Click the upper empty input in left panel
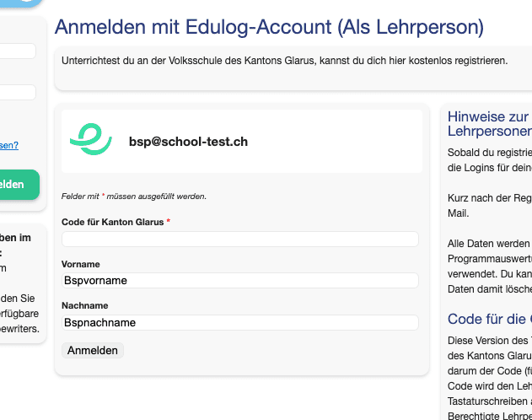 (18, 51)
